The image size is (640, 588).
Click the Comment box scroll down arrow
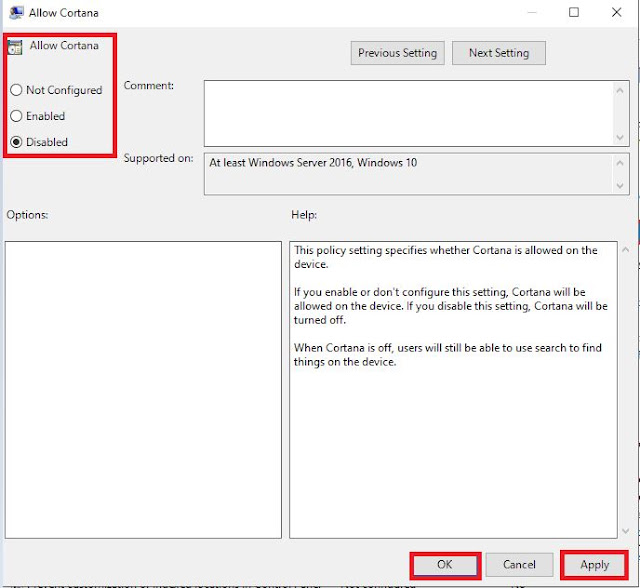620,137
